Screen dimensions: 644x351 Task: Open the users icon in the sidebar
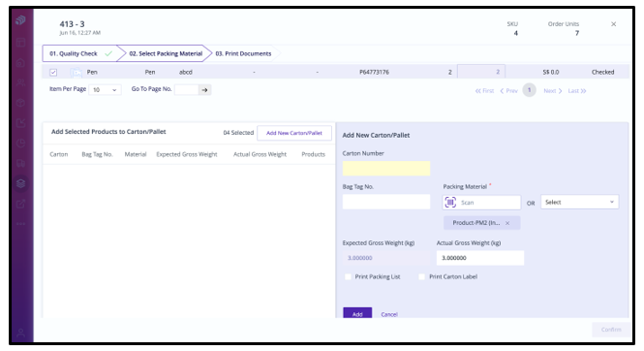tap(20, 82)
